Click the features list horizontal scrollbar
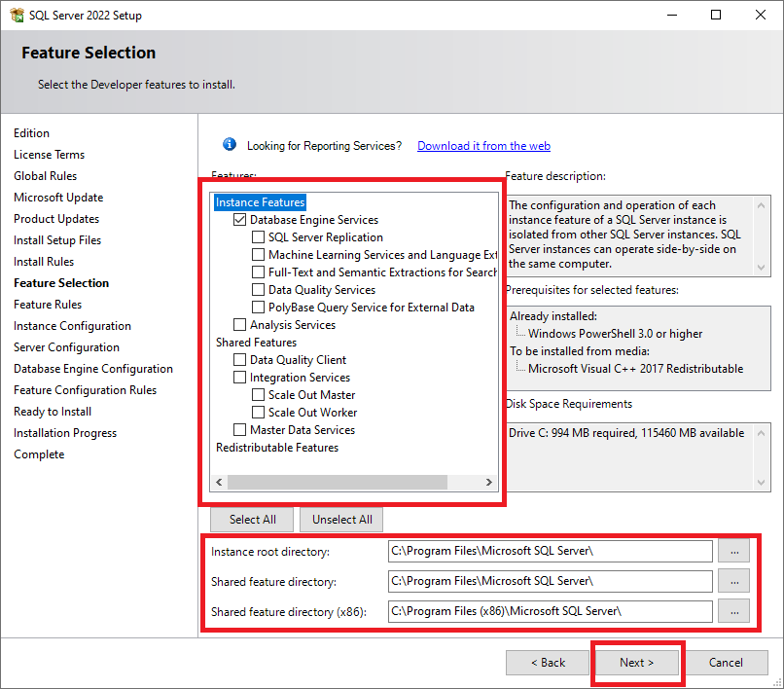Viewport: 784px width, 689px height. point(337,483)
